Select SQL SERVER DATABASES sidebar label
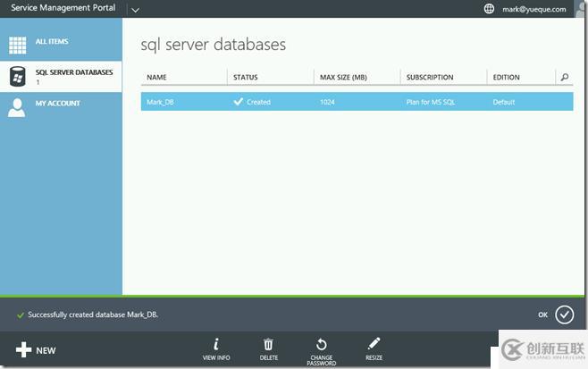Screen dimensions: 588x369 pos(74,72)
